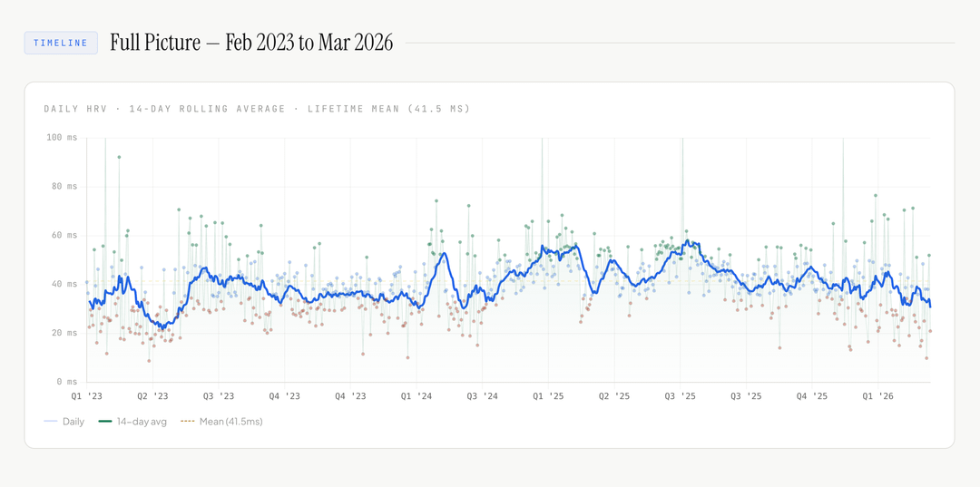Click the 100 ms y-axis label
980x487 pixels.
62,138
